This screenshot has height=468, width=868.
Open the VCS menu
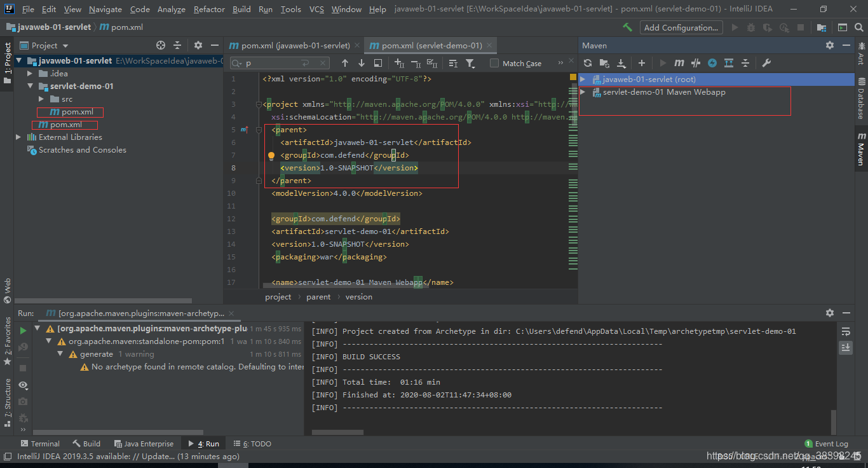316,9
